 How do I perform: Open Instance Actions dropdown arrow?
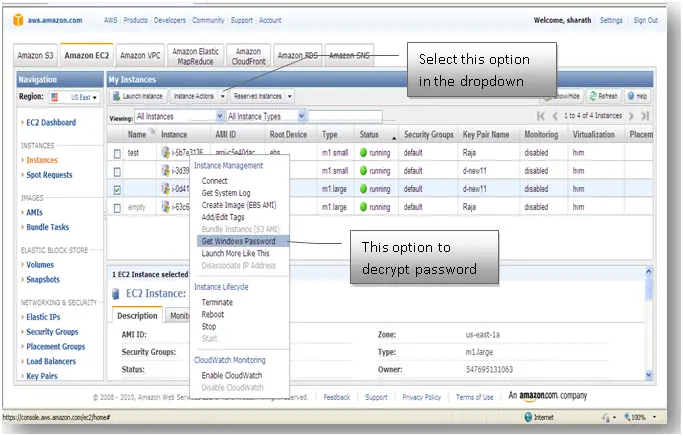[x=223, y=96]
